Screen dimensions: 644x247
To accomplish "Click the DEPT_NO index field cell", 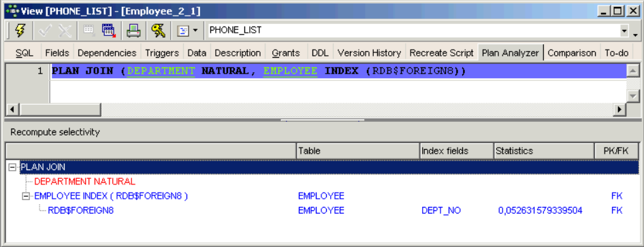I will (x=441, y=210).
